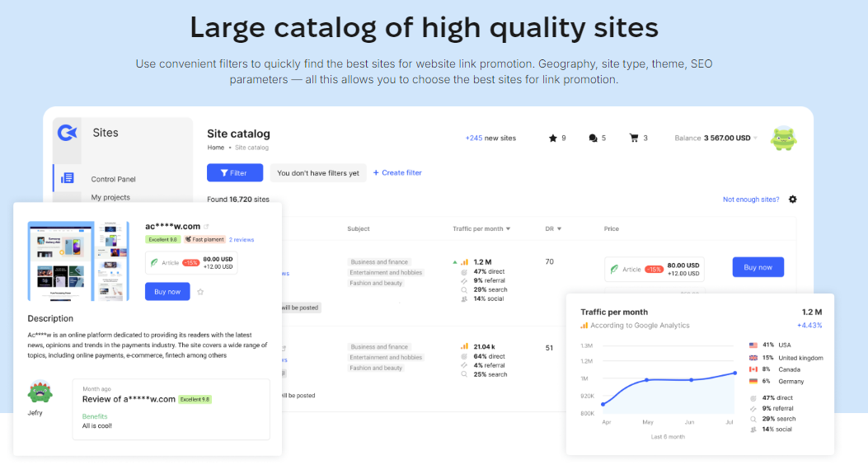The width and height of the screenshot is (868, 465).
Task: Click Found 16,720 sites text
Action: (238, 200)
